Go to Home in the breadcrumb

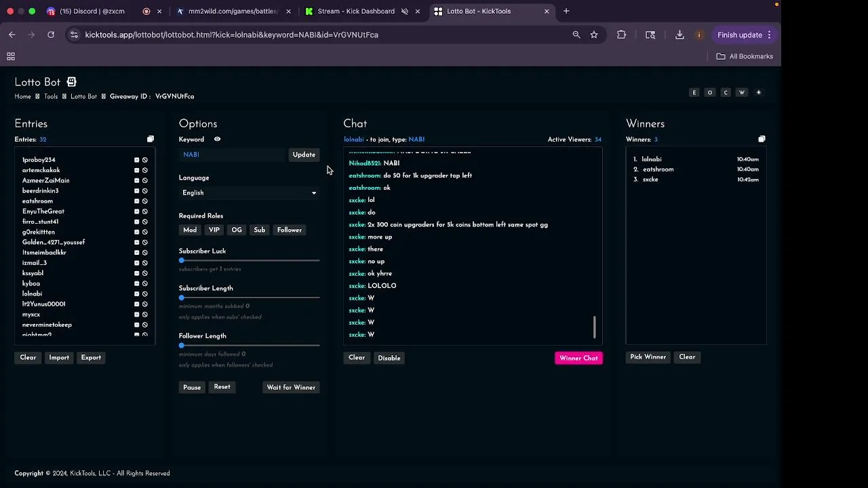pos(22,96)
